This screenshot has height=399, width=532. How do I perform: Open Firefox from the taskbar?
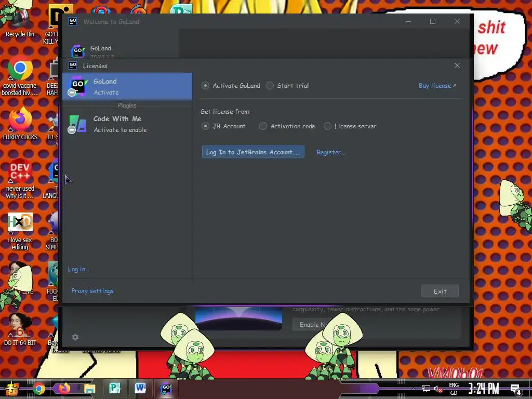click(x=64, y=389)
